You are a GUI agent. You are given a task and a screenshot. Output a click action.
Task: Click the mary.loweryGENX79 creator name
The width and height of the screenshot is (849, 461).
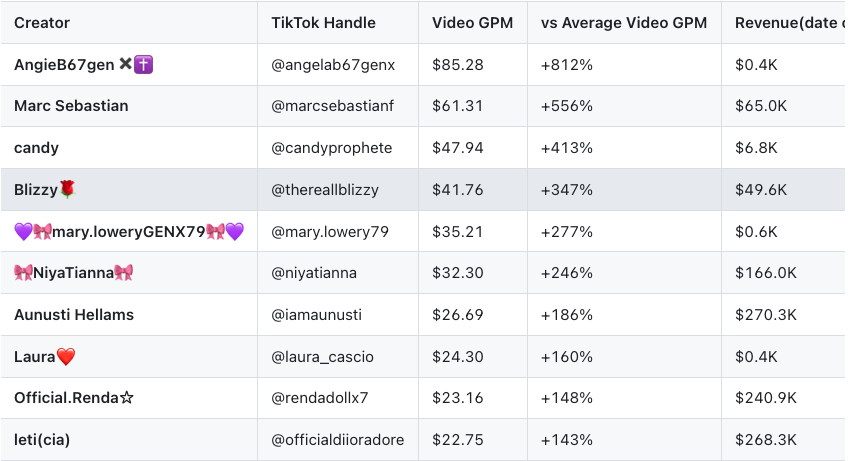(129, 232)
